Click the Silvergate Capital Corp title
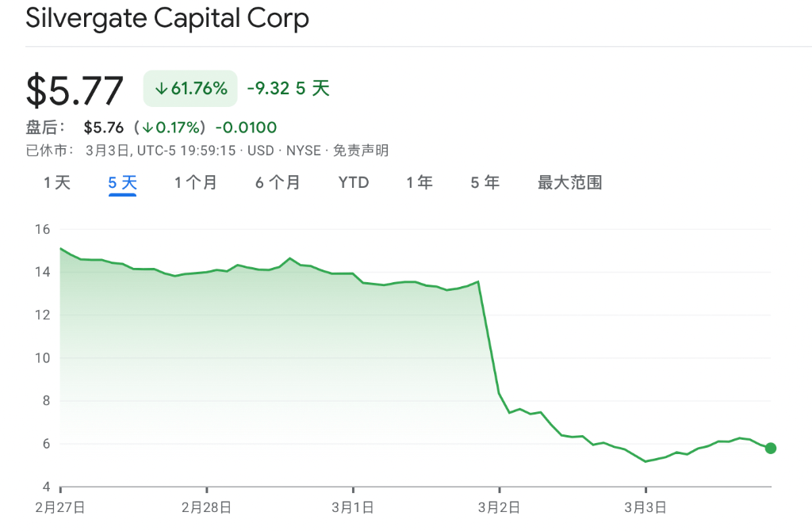812x531 pixels. (x=167, y=18)
